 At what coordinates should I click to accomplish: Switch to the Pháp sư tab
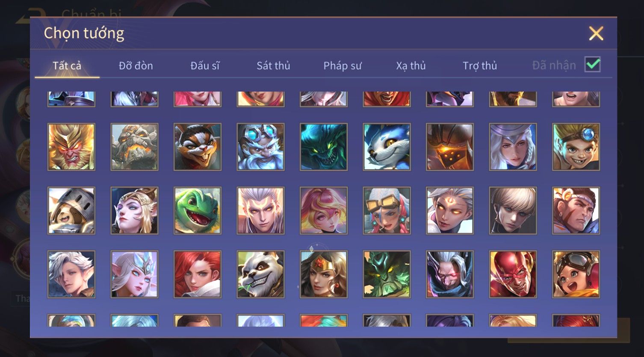coord(342,65)
